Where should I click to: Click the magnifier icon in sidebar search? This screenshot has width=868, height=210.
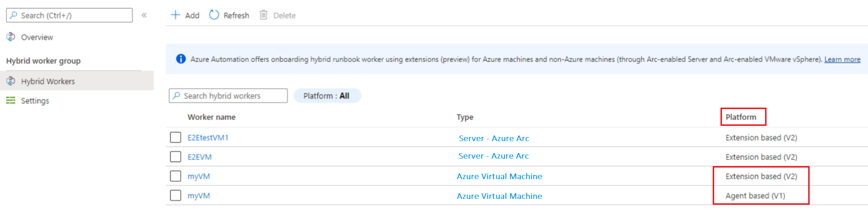pyautogui.click(x=14, y=15)
